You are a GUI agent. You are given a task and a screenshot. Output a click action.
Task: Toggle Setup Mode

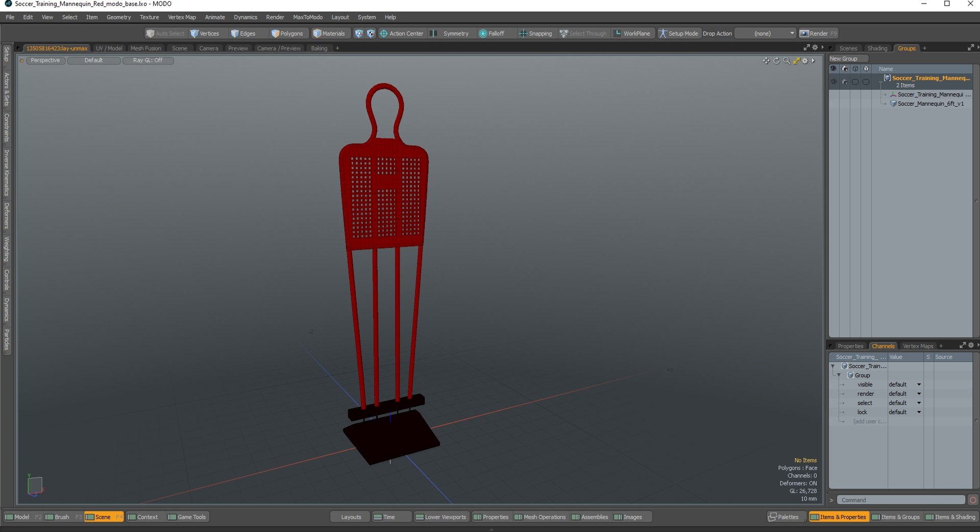pyautogui.click(x=678, y=34)
